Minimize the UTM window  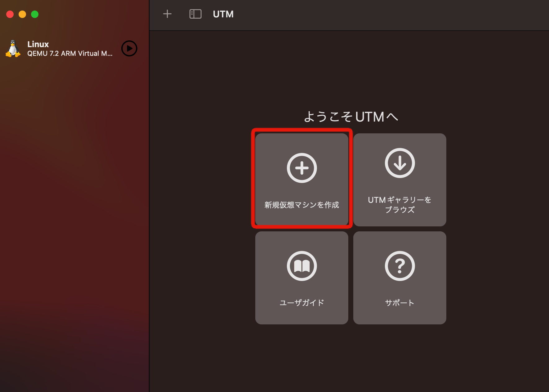tap(22, 14)
